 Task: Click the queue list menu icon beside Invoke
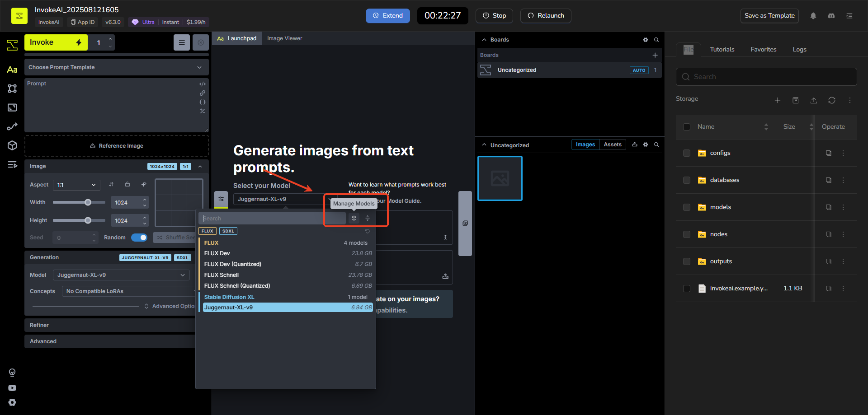(182, 42)
